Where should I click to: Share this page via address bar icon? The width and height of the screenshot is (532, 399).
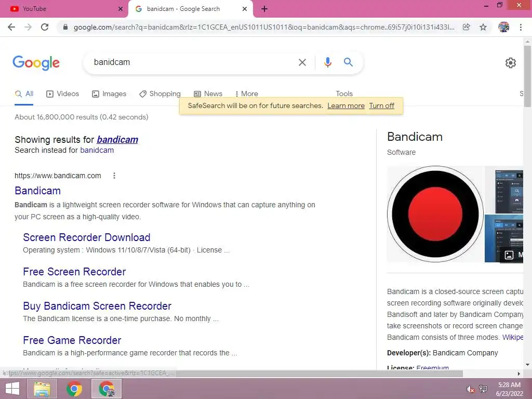click(x=467, y=27)
